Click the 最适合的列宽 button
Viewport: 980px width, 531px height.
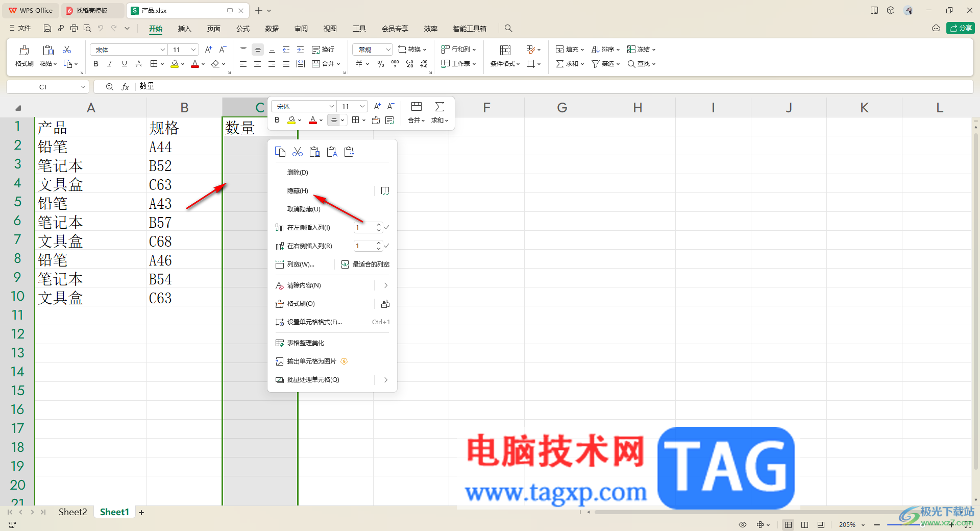(x=365, y=264)
